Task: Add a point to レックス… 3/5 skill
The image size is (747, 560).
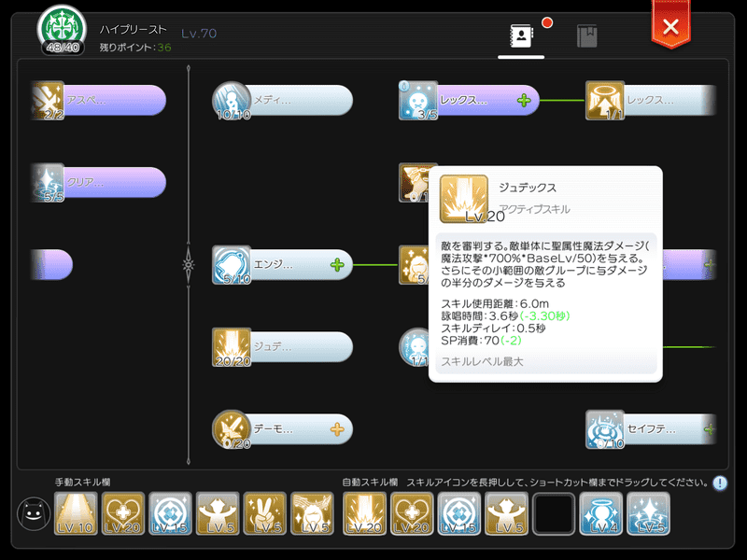Action: point(524,100)
